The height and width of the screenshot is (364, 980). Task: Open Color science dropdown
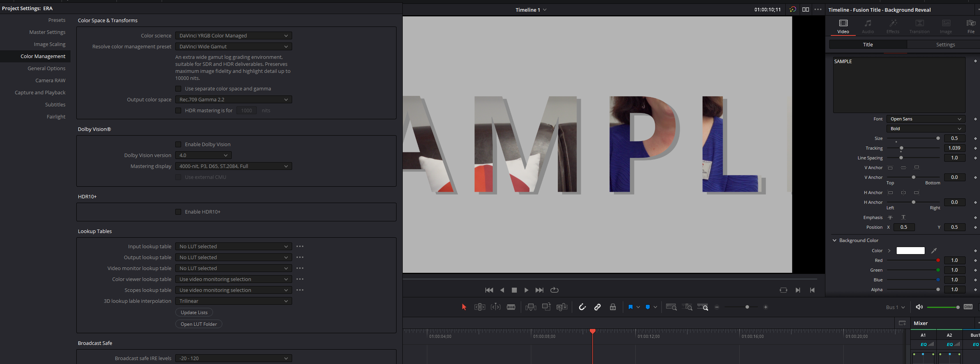[233, 35]
